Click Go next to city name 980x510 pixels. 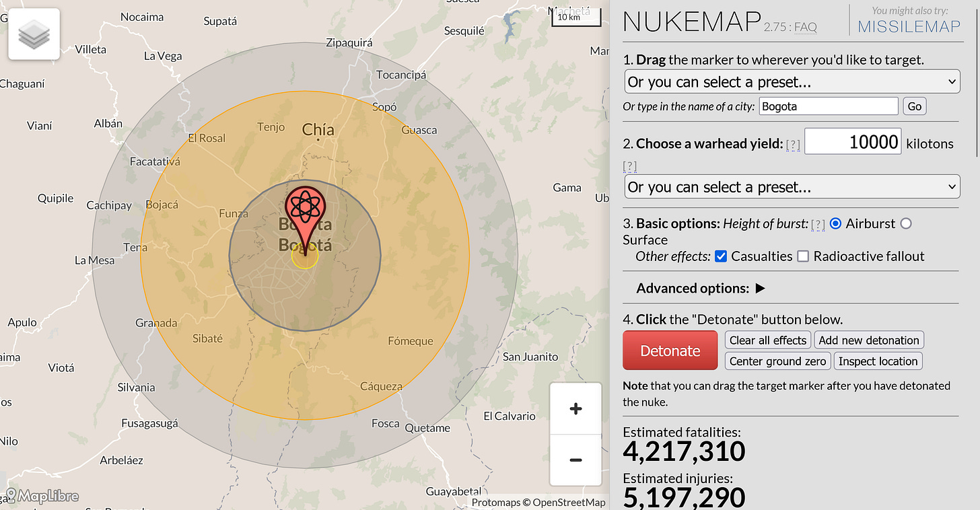(x=915, y=106)
